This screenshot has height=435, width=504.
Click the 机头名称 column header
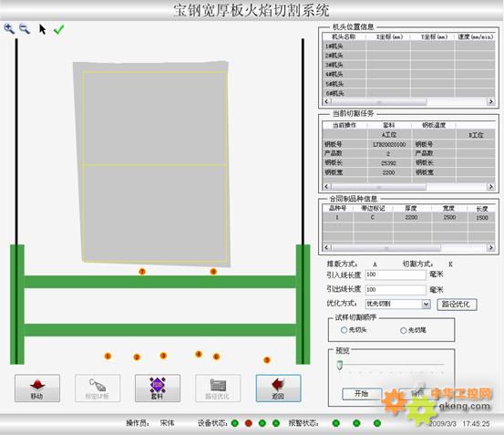click(344, 37)
